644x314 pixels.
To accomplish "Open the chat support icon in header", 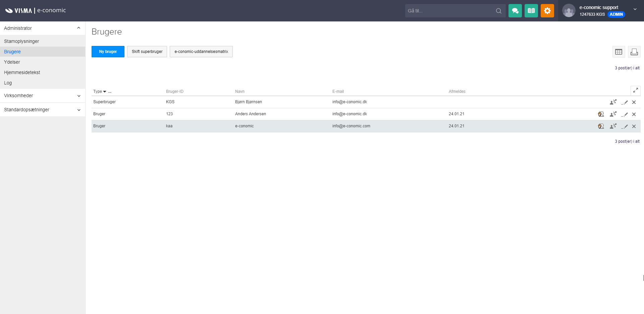I will pyautogui.click(x=515, y=11).
